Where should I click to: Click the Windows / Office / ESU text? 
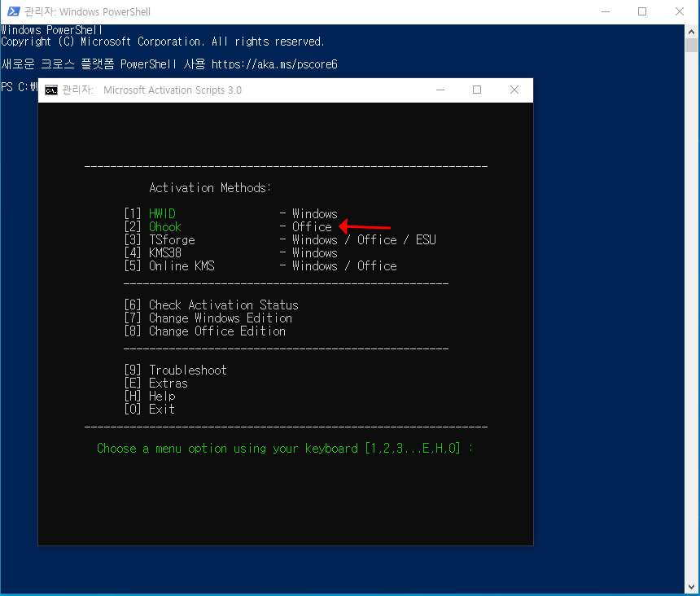[x=364, y=240]
